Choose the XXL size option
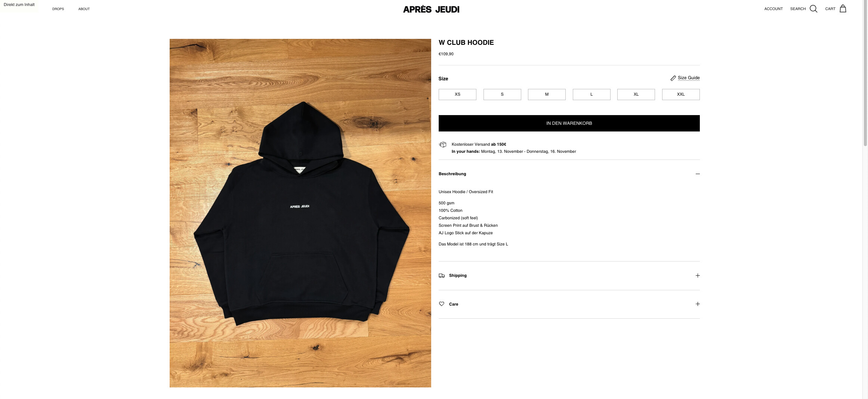Viewport: 868px width, 399px height. (x=681, y=95)
